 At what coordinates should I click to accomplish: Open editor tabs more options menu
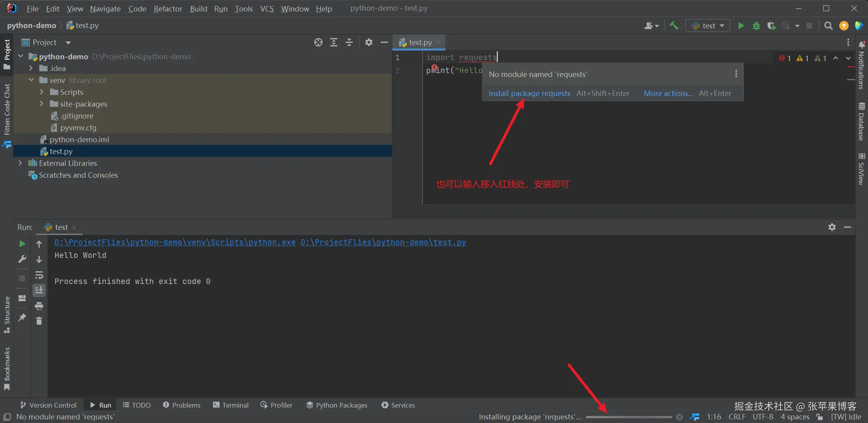pyautogui.click(x=848, y=42)
